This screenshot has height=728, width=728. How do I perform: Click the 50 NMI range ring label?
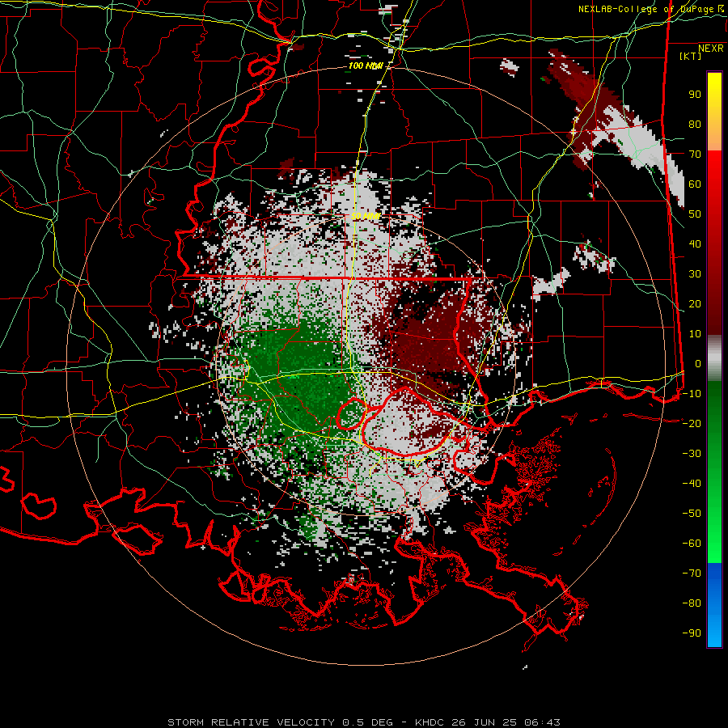[x=366, y=216]
